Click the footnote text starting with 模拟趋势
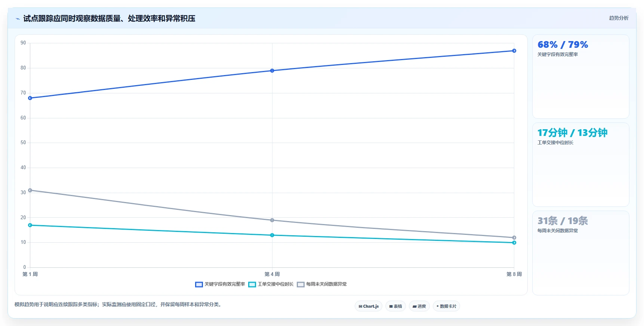 [x=118, y=305]
